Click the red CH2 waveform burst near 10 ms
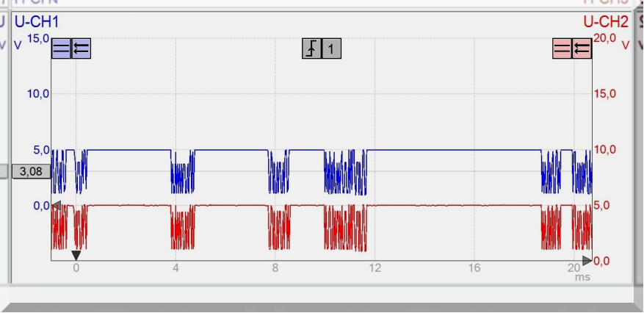Screen dimensions: 644x313 click(345, 228)
